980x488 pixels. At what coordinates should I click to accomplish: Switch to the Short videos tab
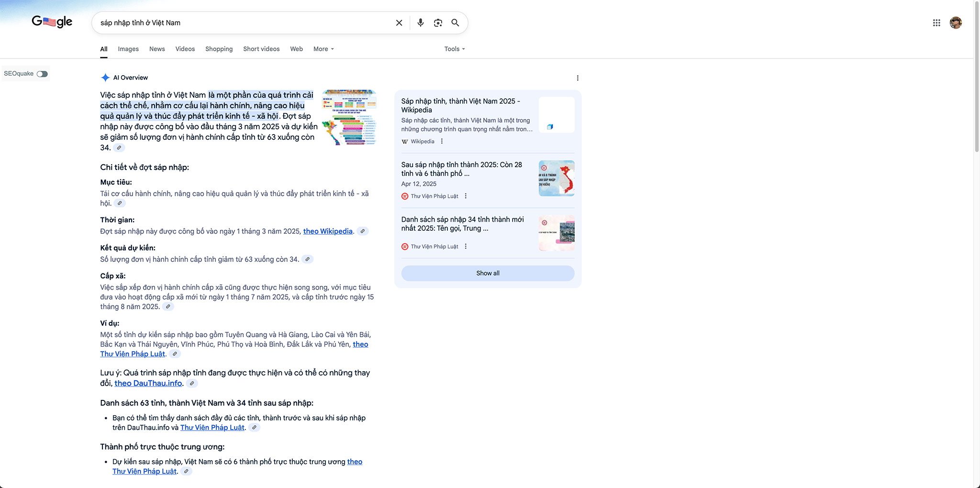pos(261,49)
